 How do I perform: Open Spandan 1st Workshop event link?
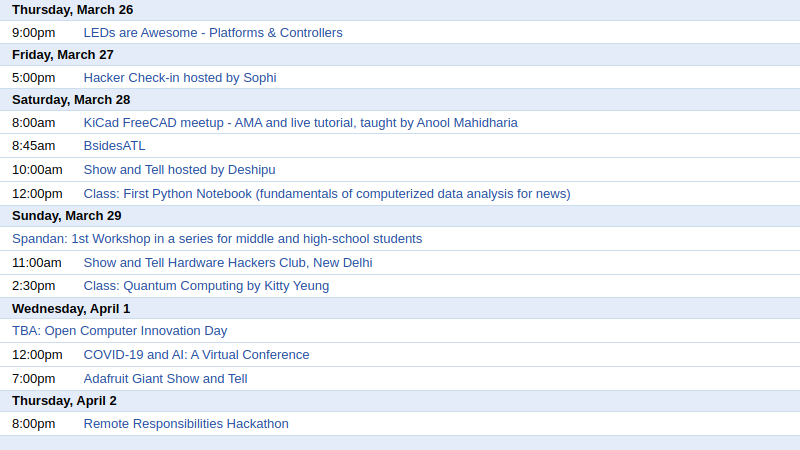[217, 239]
